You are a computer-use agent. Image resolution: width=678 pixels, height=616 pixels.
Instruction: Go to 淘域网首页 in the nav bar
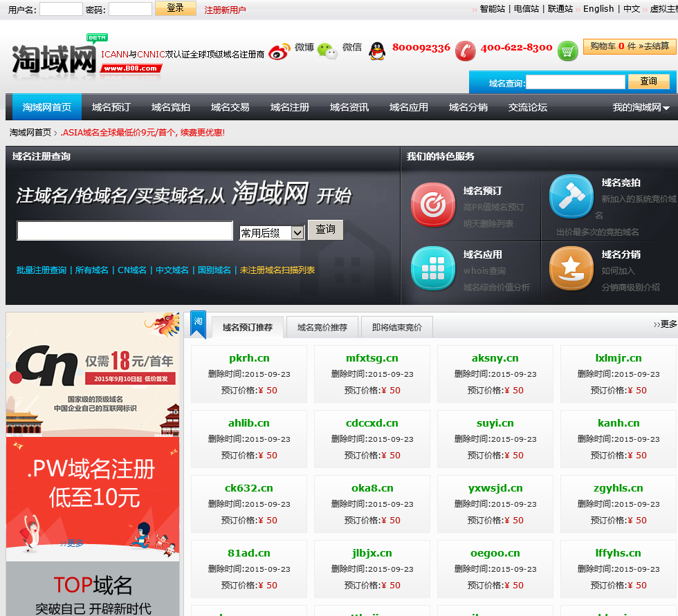tap(47, 106)
